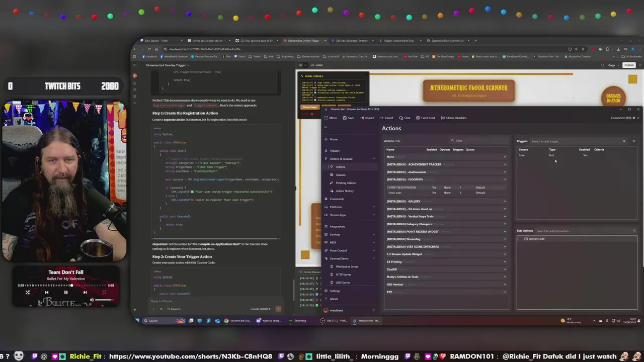Collapse Actions & Queues sidebar section

pyautogui.click(x=373, y=159)
